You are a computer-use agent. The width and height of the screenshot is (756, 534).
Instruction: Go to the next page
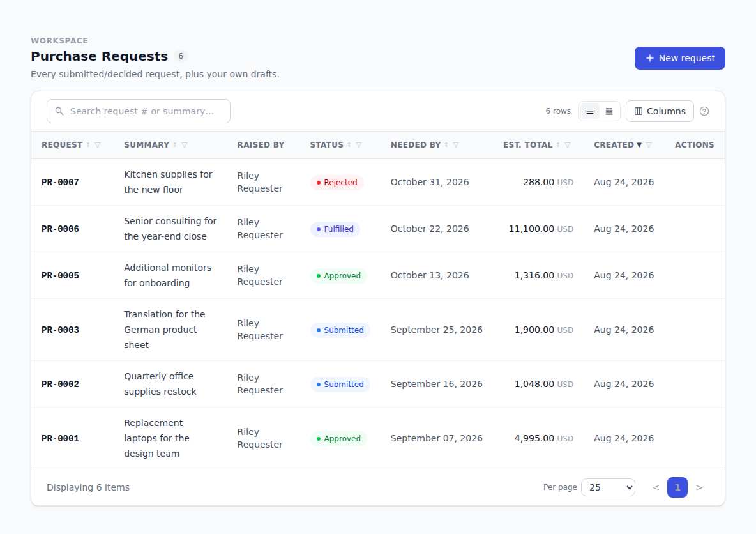[x=699, y=488]
